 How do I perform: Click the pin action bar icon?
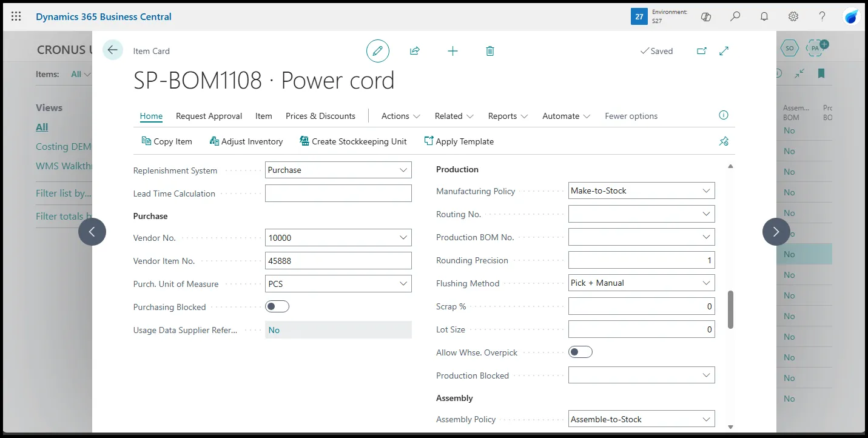click(x=724, y=141)
